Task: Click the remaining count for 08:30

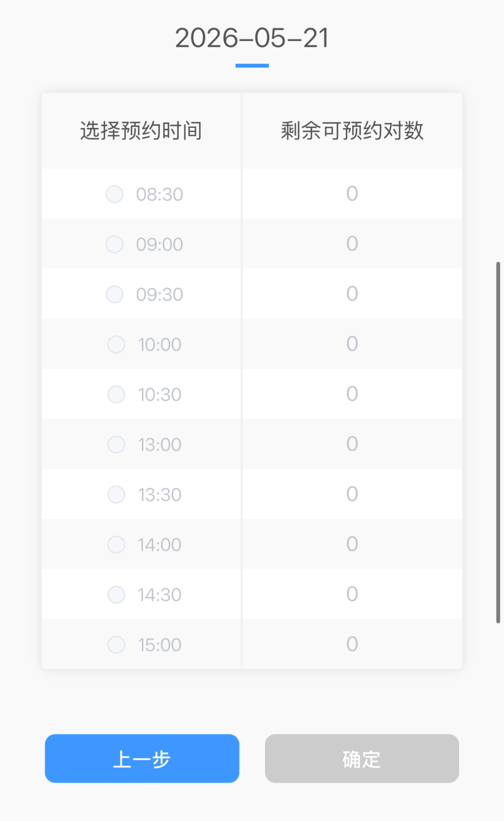Action: coord(352,194)
